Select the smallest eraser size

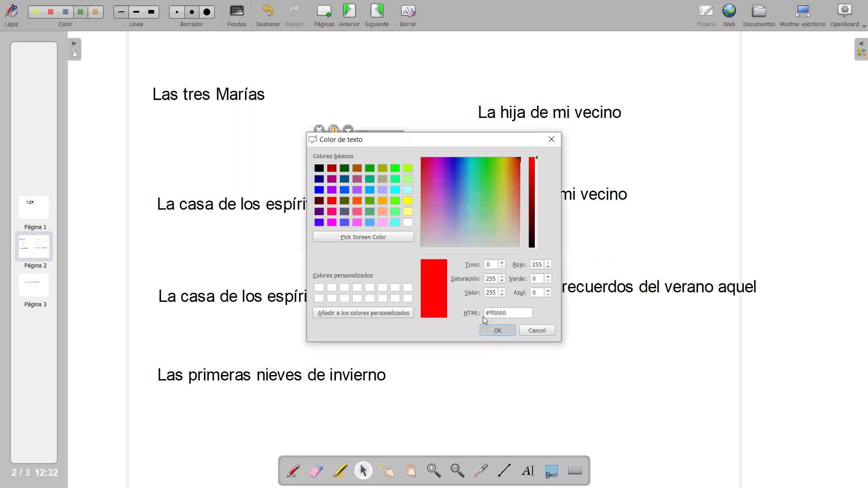point(177,12)
